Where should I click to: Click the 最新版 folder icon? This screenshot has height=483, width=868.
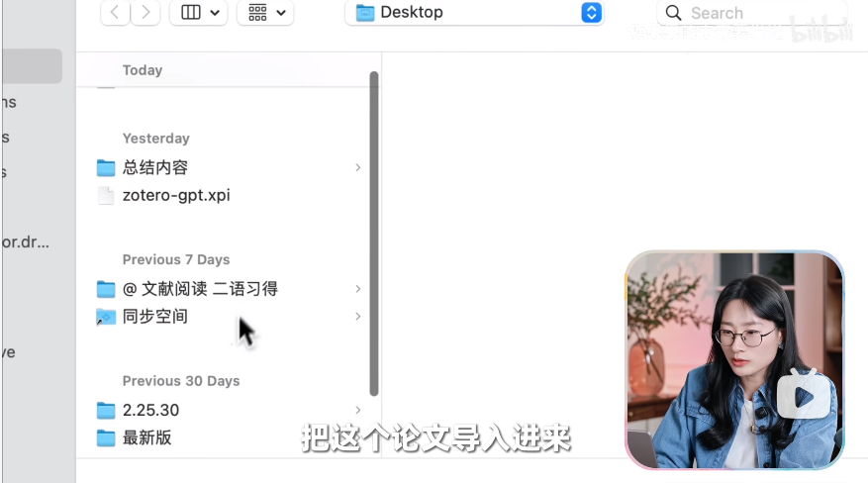106,437
